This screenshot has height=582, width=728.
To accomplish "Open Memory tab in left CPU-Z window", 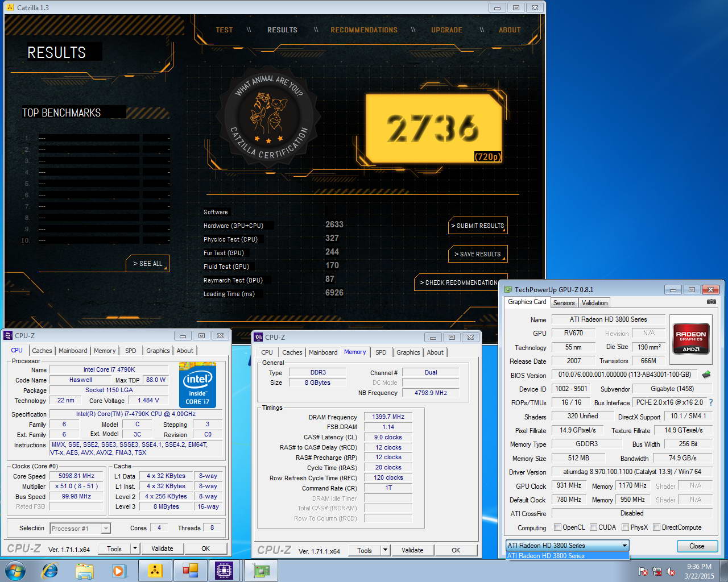I will point(105,351).
